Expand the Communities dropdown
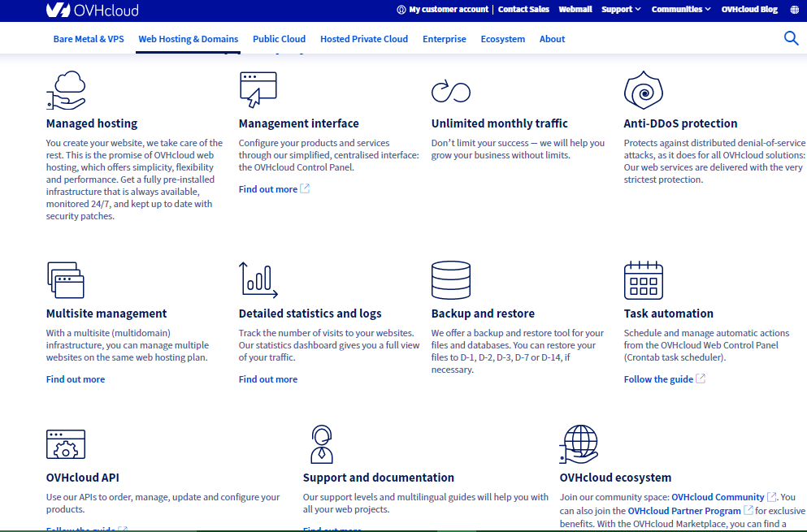The image size is (807, 532). [680, 9]
